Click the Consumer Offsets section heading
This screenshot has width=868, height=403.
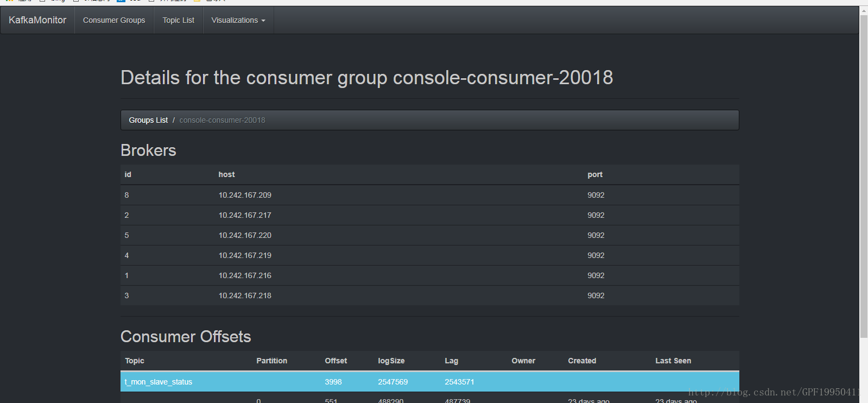coord(186,337)
